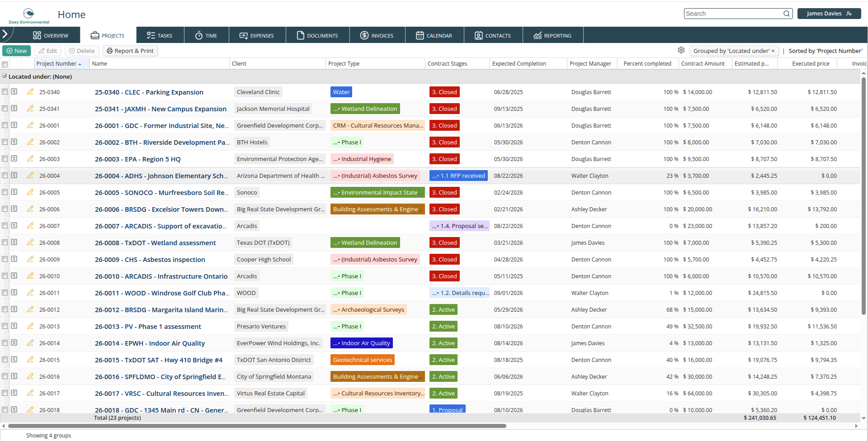868x442 pixels.
Task: Click the vertical scrollbar on the right
Action: pos(863,195)
